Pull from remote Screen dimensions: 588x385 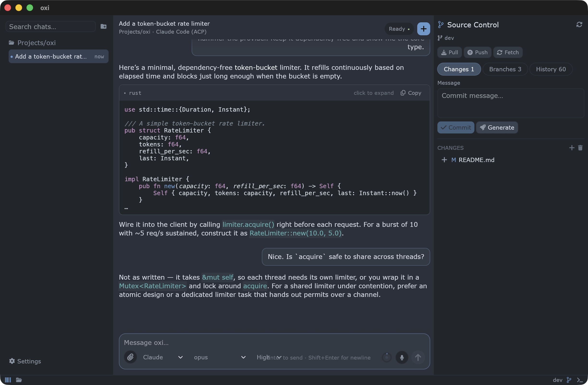point(449,52)
